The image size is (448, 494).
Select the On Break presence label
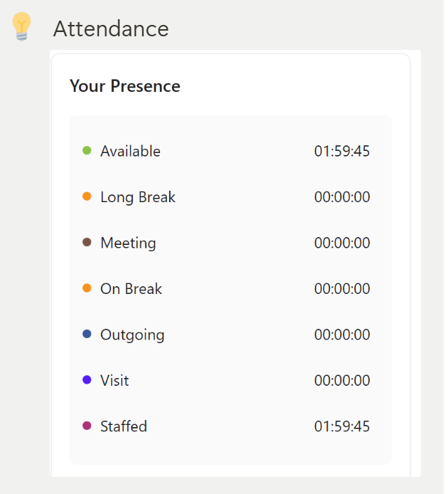(132, 289)
